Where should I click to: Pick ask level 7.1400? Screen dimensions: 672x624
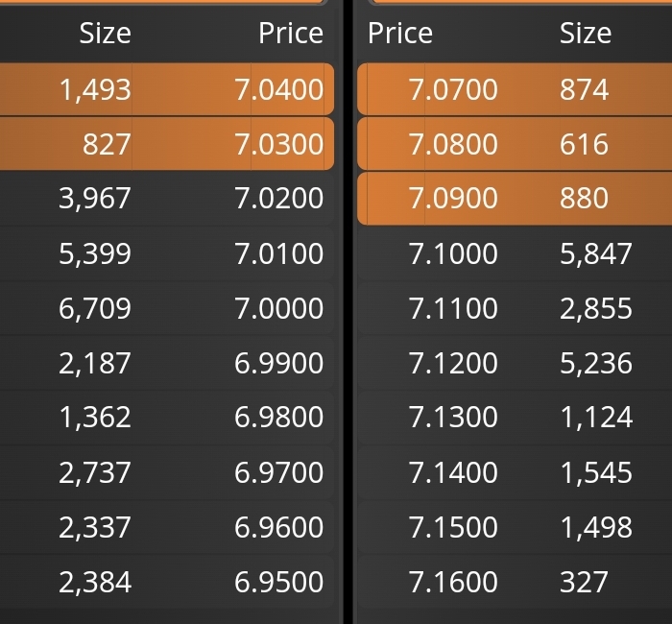pos(515,472)
